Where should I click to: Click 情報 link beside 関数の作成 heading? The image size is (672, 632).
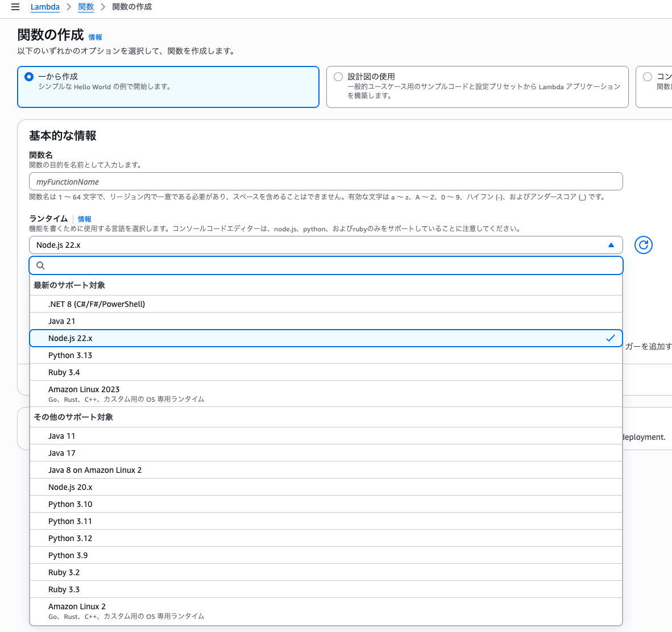pyautogui.click(x=95, y=37)
